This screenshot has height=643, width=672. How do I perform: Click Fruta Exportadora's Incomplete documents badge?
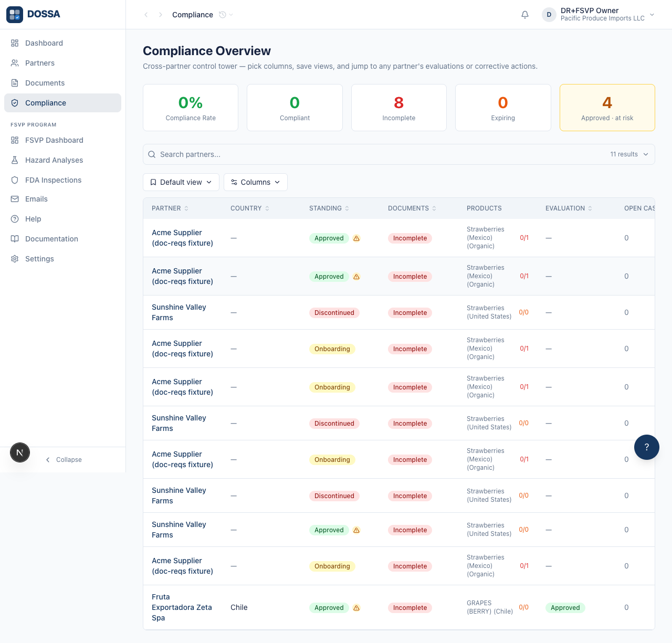[x=410, y=608]
